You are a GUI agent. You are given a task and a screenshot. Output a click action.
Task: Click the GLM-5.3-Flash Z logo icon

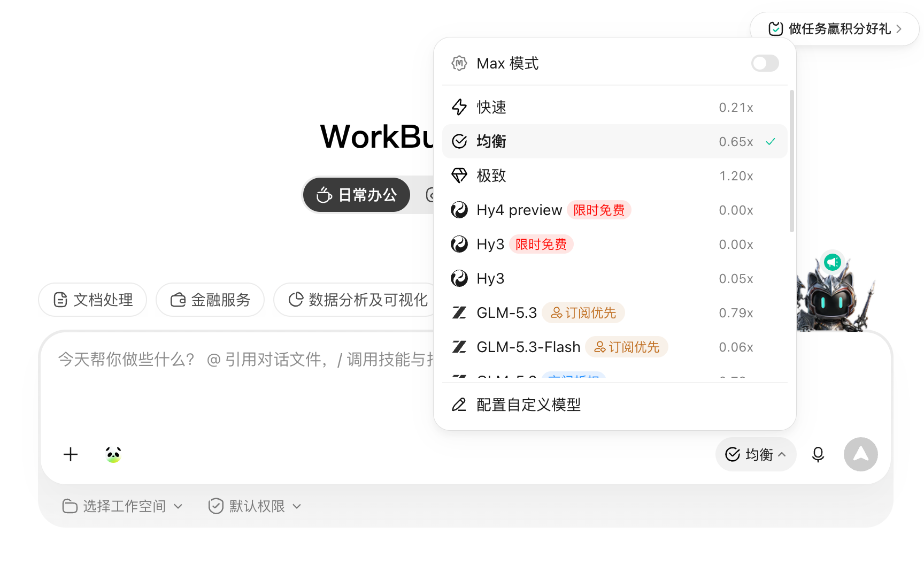point(459,347)
